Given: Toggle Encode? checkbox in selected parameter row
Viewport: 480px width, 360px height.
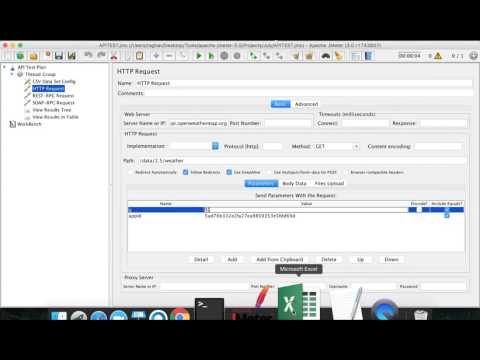Looking at the screenshot, I should tap(419, 210).
